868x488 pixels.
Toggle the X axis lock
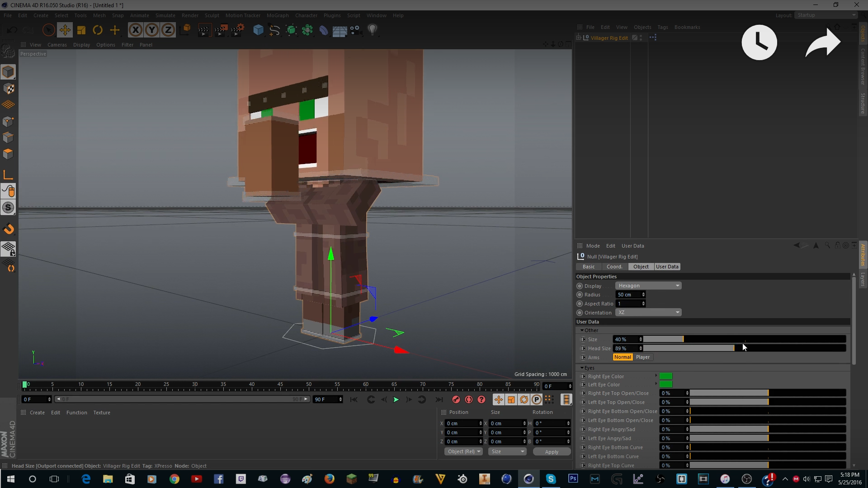135,30
